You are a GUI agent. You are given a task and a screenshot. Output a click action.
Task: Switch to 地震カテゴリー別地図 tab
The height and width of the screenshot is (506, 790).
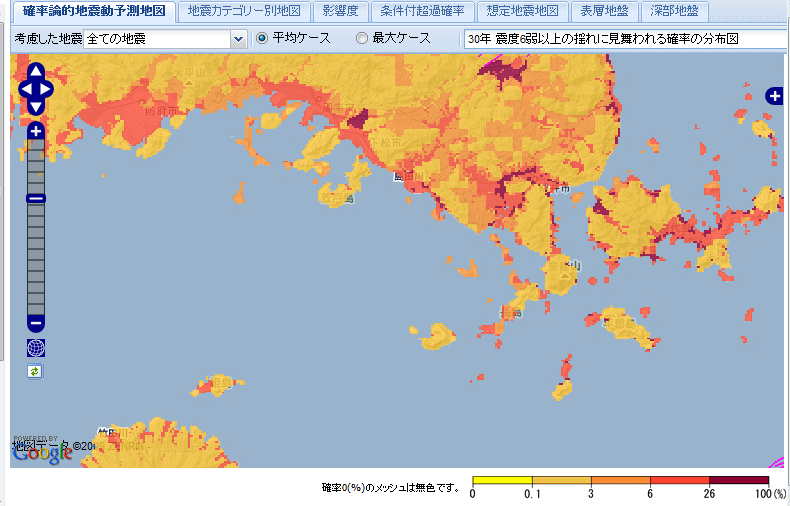[x=244, y=12]
